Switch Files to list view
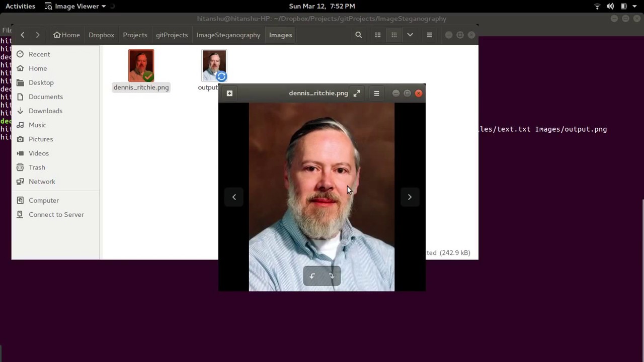The height and width of the screenshot is (362, 644). click(x=378, y=35)
